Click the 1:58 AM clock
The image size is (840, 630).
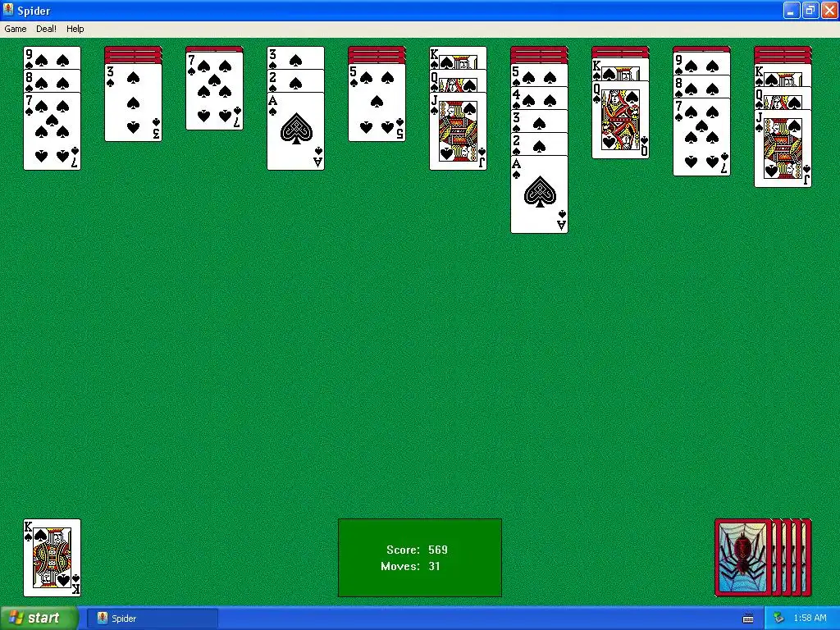coord(810,619)
